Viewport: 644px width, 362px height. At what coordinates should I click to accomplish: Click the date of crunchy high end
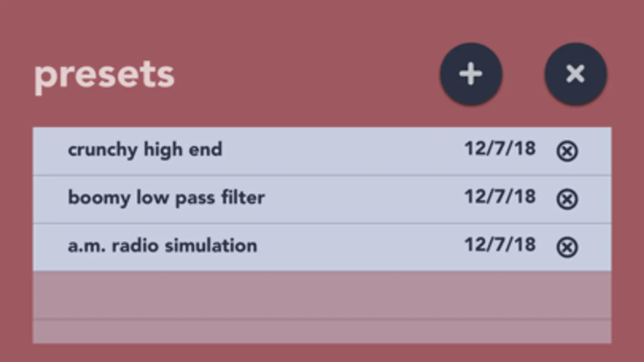coord(500,149)
